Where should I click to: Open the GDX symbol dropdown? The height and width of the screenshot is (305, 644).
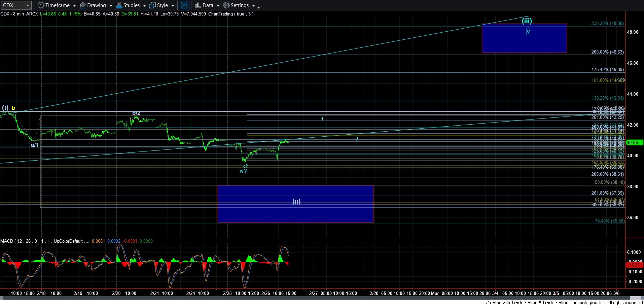(x=28, y=5)
